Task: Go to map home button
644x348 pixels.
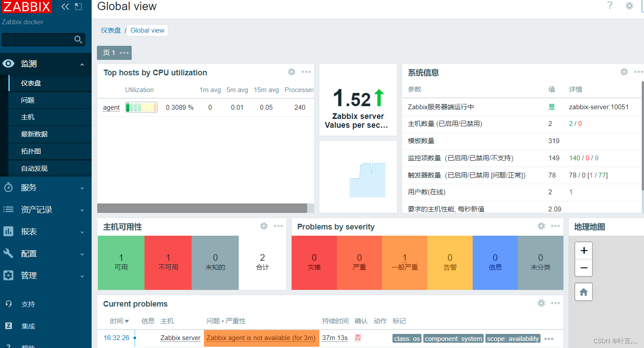Action: (x=584, y=292)
